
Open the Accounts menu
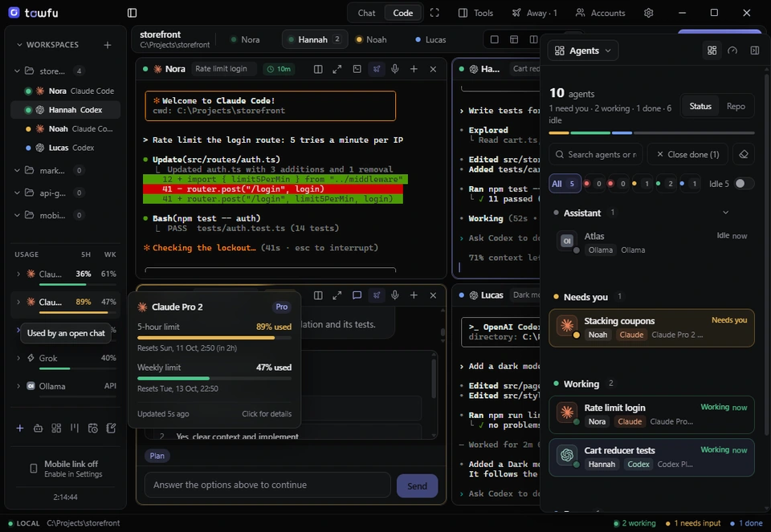601,13
